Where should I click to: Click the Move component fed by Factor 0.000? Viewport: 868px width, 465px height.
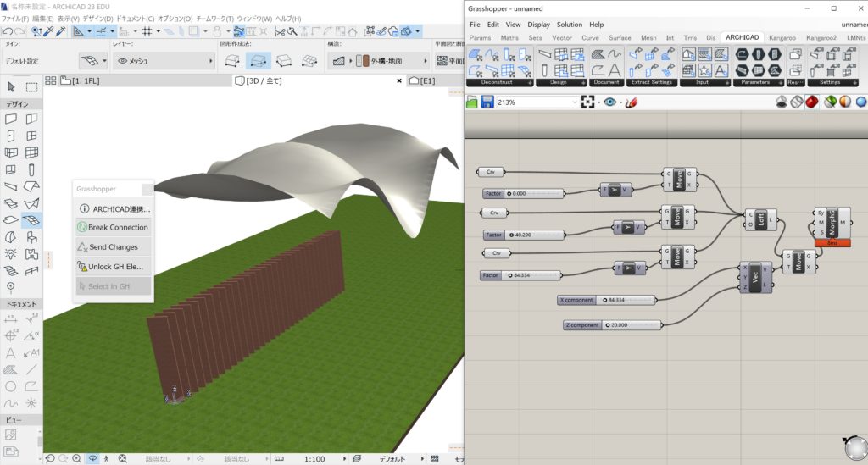680,180
